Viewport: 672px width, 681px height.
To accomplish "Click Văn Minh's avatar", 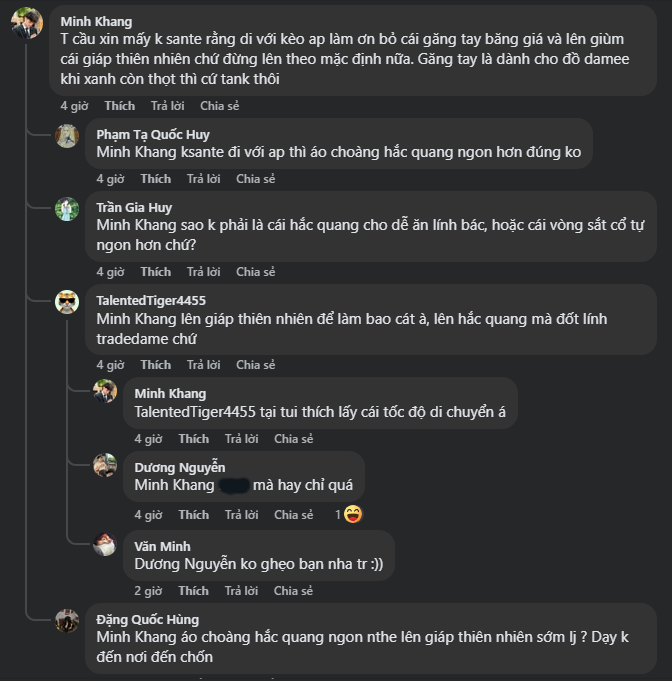I will tap(105, 545).
